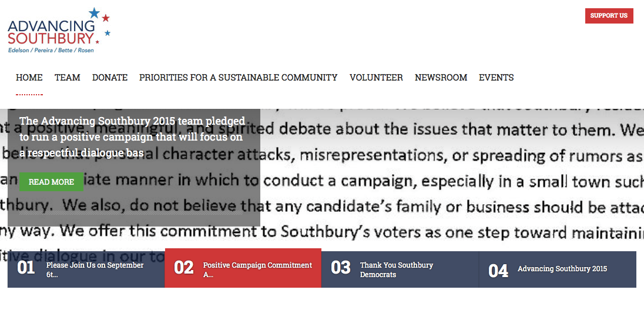View the Events page
Viewport: 644px width, 313px height.
click(497, 78)
